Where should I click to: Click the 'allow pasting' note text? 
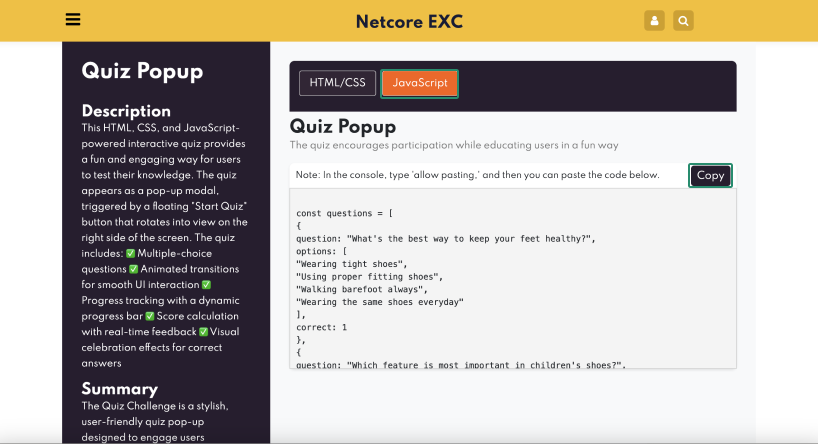pos(477,175)
